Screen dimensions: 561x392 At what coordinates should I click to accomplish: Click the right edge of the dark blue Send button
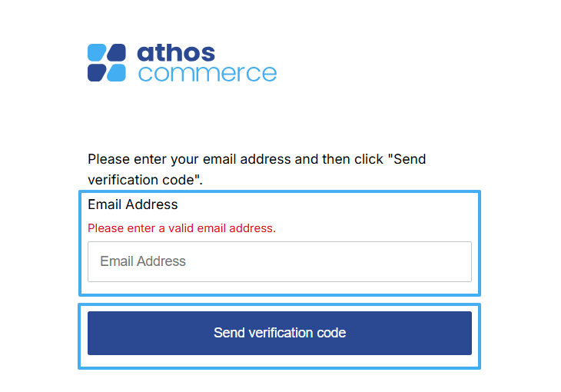466,333
